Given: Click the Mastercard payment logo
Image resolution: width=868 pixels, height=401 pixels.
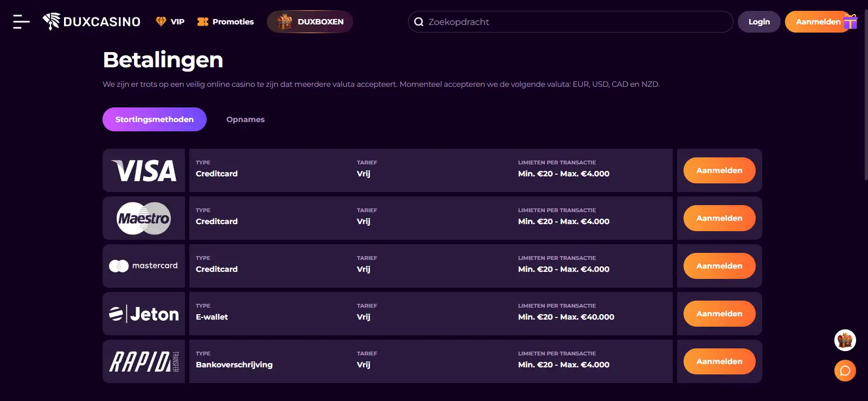Looking at the screenshot, I should pos(144,266).
